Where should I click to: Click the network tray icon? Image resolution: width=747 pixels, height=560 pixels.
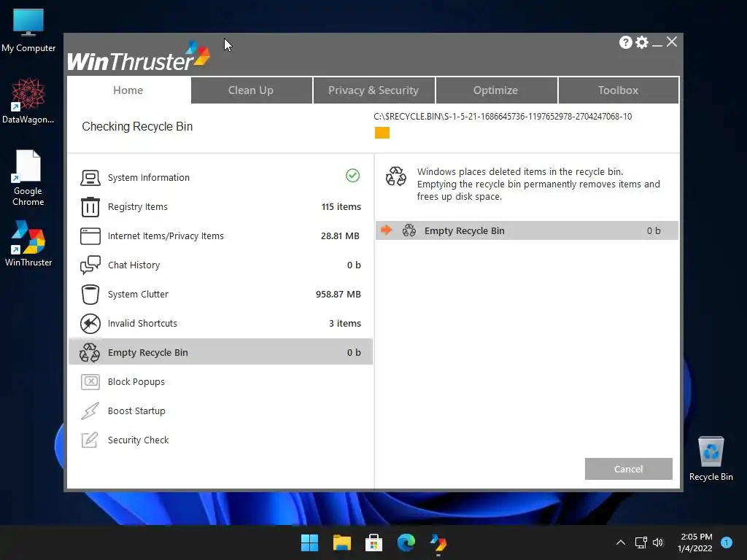[640, 542]
